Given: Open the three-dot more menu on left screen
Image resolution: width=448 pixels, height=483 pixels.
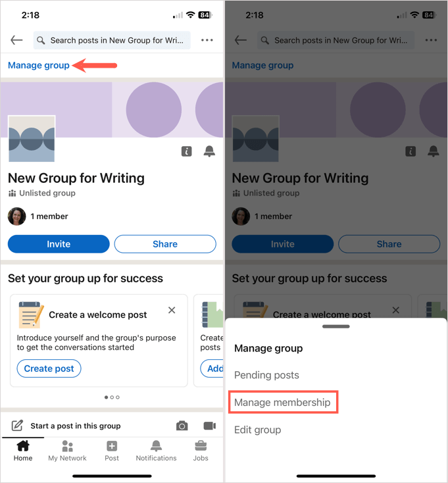Looking at the screenshot, I should [x=207, y=40].
